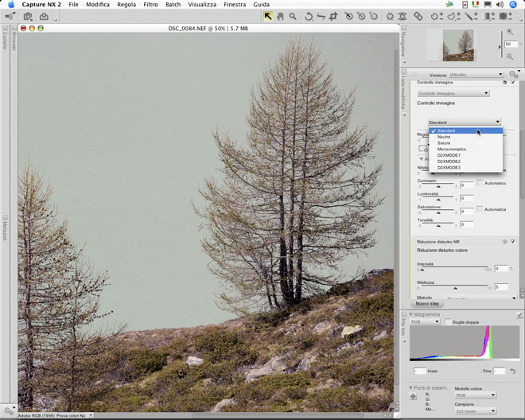Open the Batch menu
This screenshot has width=525, height=420.
(x=173, y=4)
